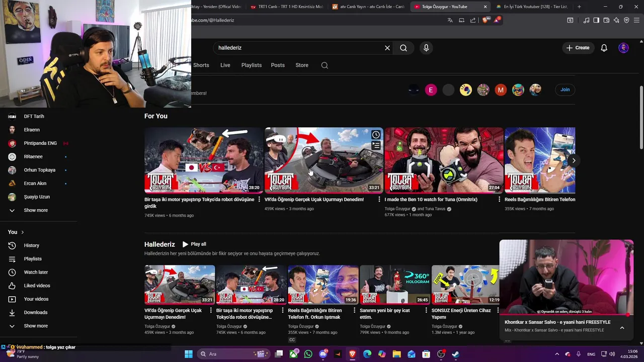
Task: Switch to the Shorts channel tab
Action: [201, 65]
